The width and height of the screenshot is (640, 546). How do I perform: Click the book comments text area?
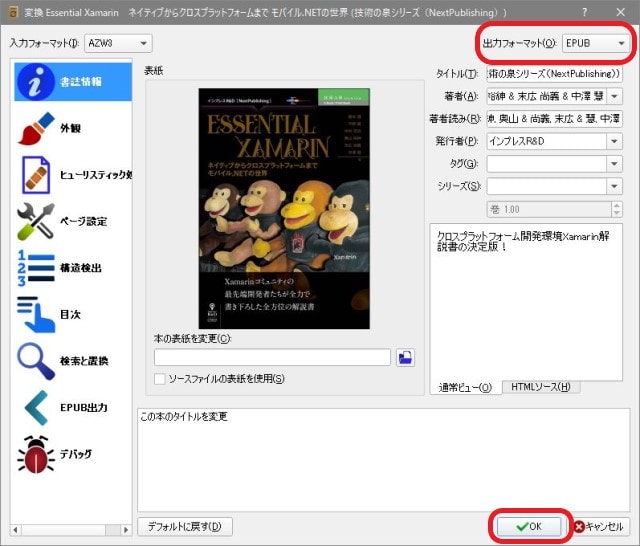(x=526, y=302)
